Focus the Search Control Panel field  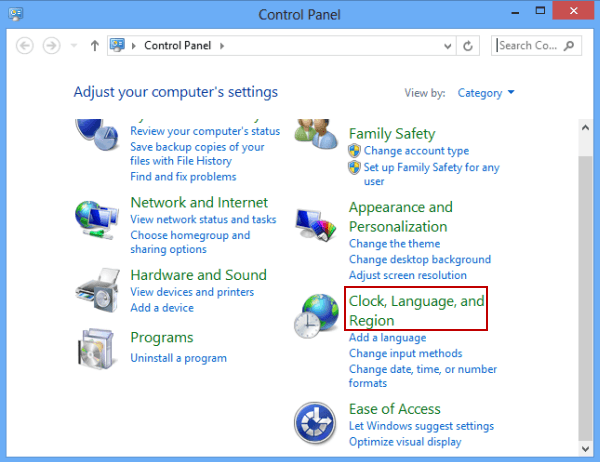tap(530, 46)
